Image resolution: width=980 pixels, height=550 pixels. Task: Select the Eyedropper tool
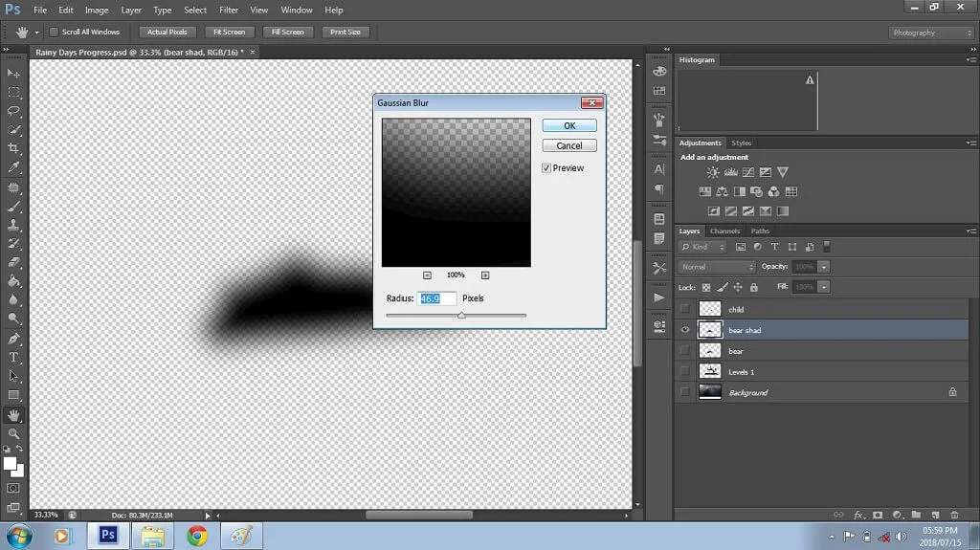[x=13, y=166]
